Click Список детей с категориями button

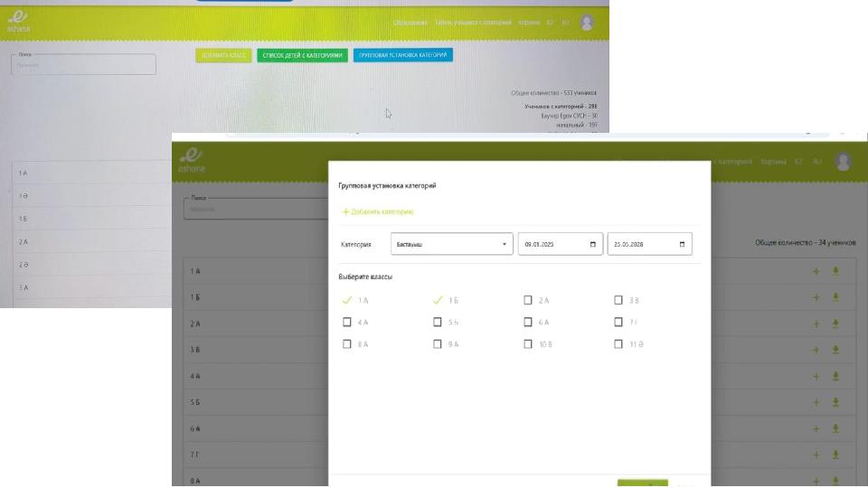point(302,55)
